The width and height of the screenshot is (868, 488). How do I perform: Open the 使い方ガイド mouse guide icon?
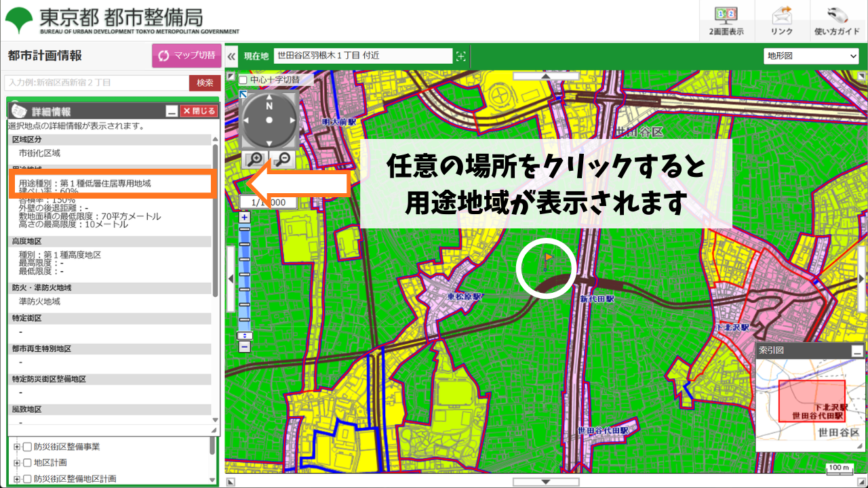coord(837,19)
